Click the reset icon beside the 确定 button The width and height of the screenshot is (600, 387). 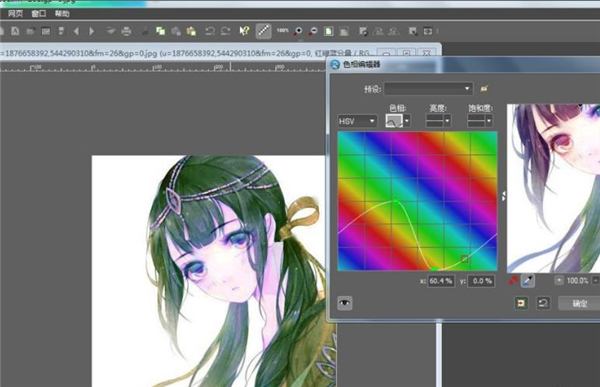(543, 303)
